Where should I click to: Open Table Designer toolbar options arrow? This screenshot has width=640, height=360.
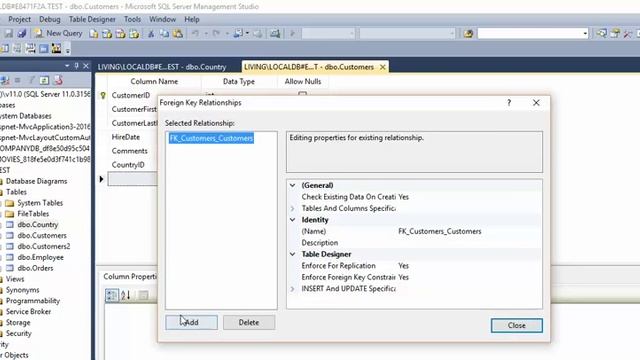[x=68, y=49]
